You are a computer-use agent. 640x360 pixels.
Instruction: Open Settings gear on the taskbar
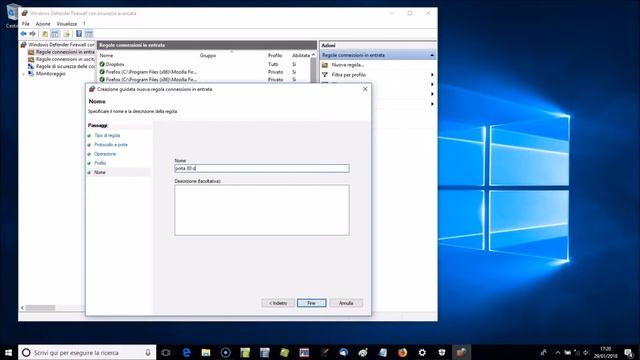(x=422, y=353)
